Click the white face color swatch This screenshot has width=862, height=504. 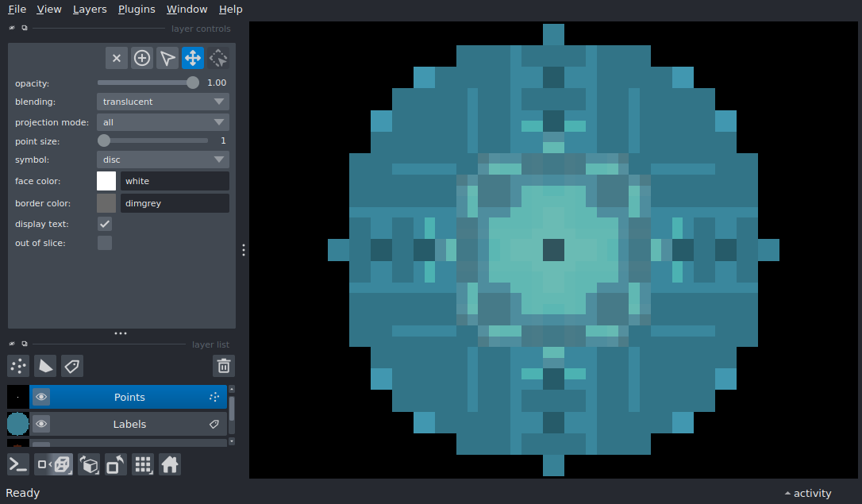point(106,181)
